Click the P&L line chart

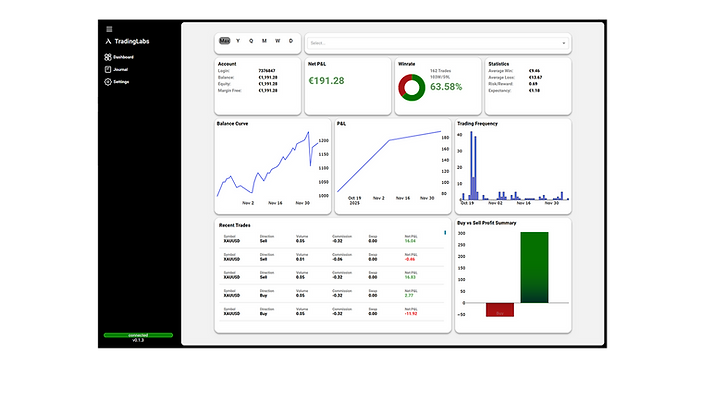389,162
